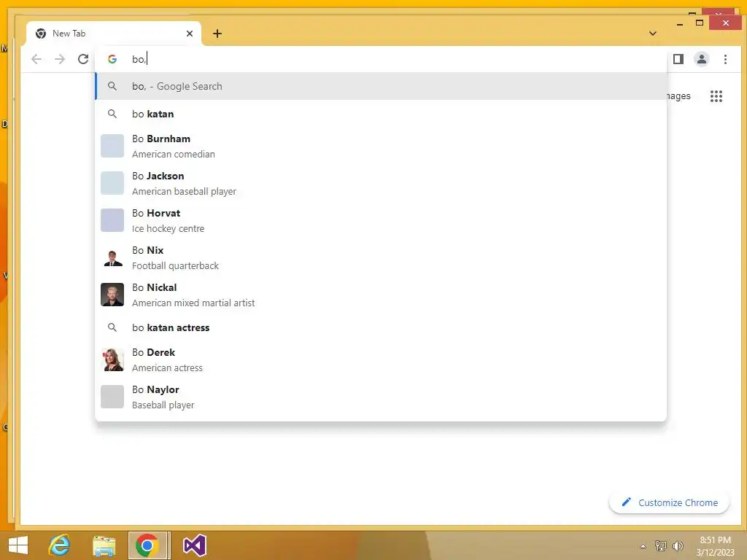The width and height of the screenshot is (747, 560).
Task: Click the 'American baseball player' description
Action: 184,192
